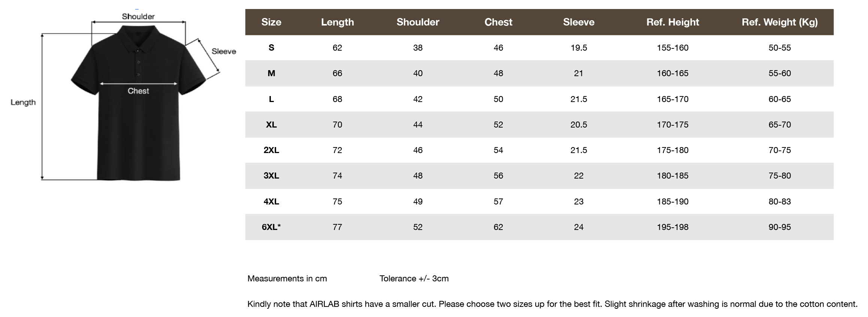Viewport: 868px width, 317px height.
Task: Click the black polo shirt image
Action: [x=138, y=103]
